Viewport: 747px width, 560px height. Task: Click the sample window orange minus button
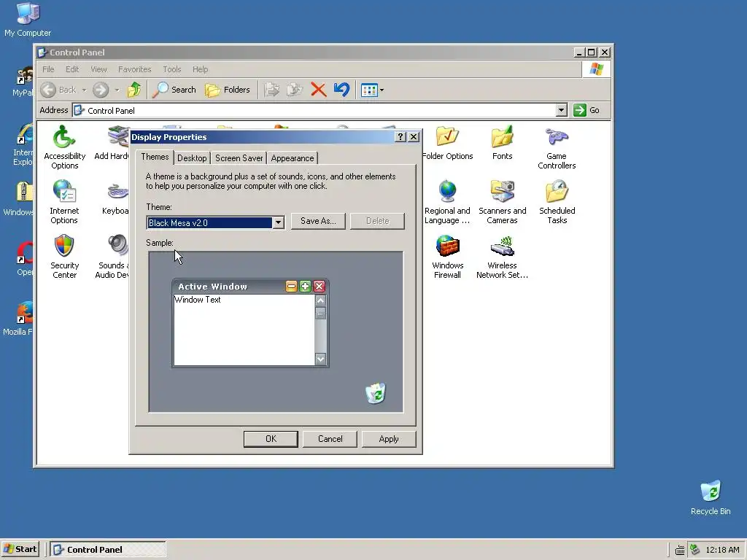coord(291,286)
